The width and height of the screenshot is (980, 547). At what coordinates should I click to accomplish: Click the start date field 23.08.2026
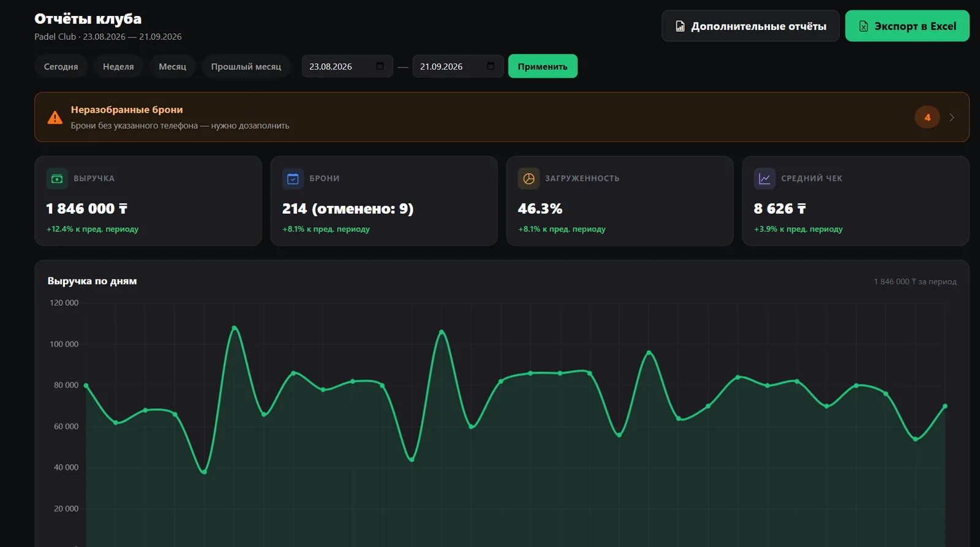347,66
